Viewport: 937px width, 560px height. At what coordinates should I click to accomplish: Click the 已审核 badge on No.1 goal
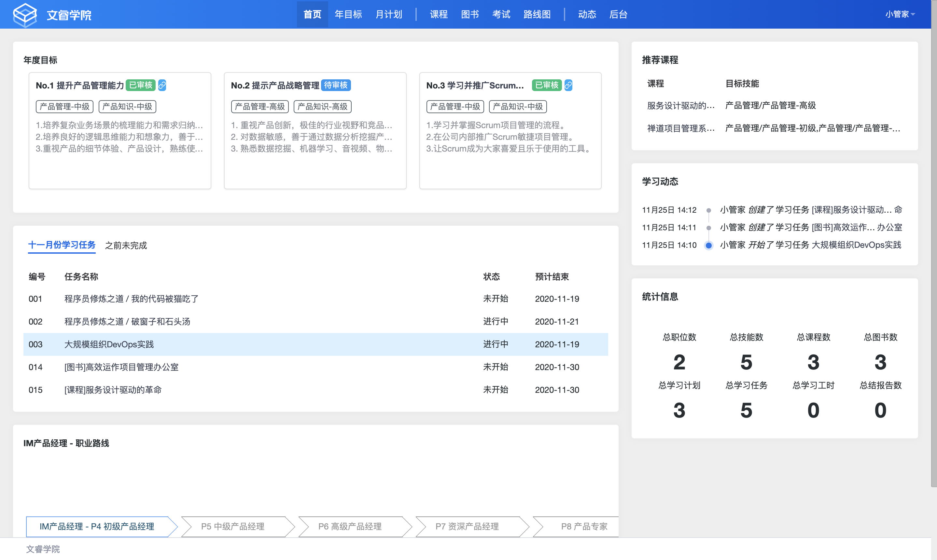[x=141, y=85]
